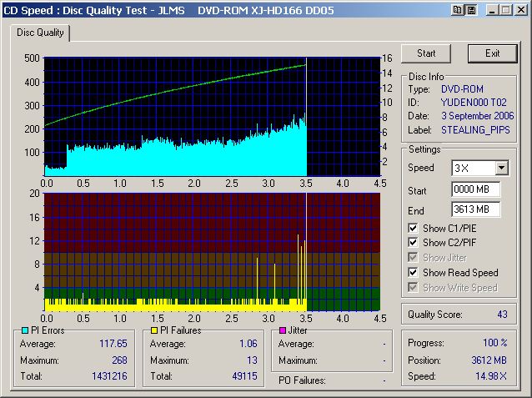Image resolution: width=532 pixels, height=398 pixels.
Task: Close the CD Speed window
Action: [x=520, y=10]
